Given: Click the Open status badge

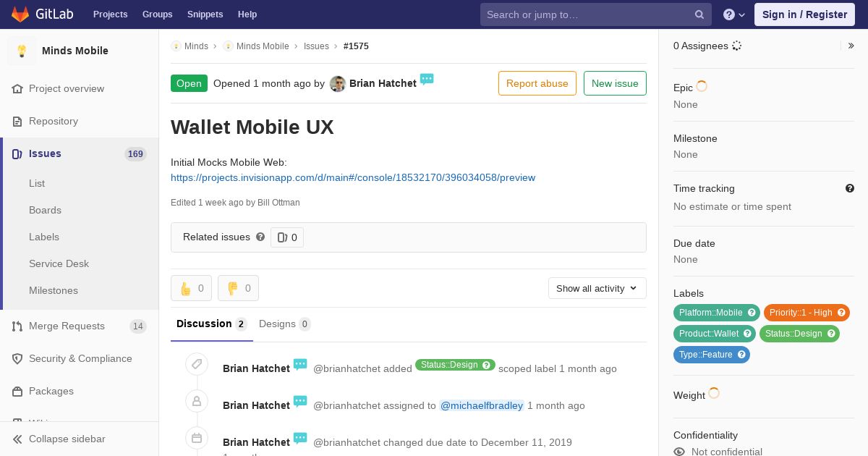Looking at the screenshot, I should pos(189,83).
